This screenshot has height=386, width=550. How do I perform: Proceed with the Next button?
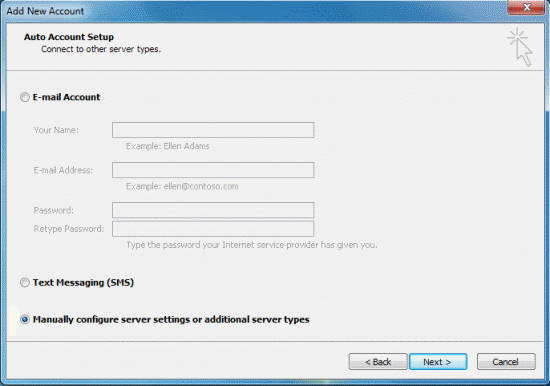438,361
